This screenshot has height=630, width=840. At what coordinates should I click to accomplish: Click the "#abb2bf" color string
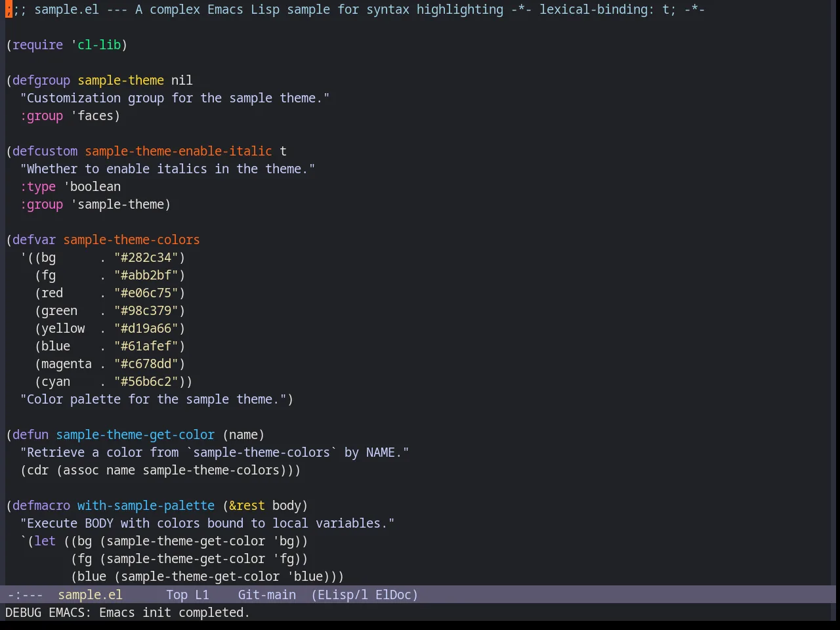pyautogui.click(x=146, y=275)
